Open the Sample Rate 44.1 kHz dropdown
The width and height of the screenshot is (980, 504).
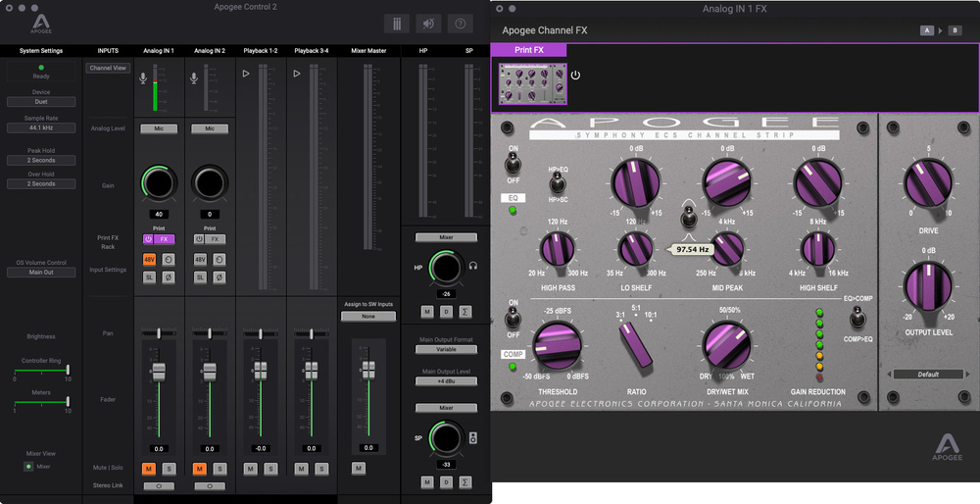(x=41, y=128)
